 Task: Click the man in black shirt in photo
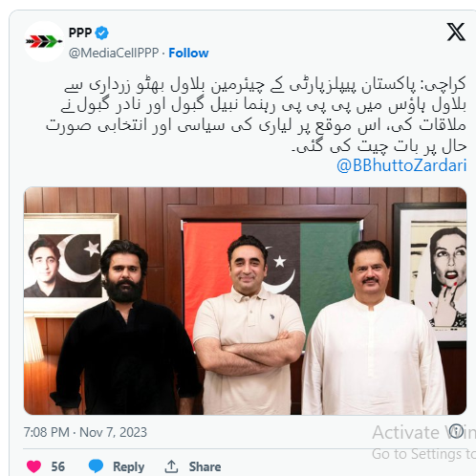tap(126, 328)
